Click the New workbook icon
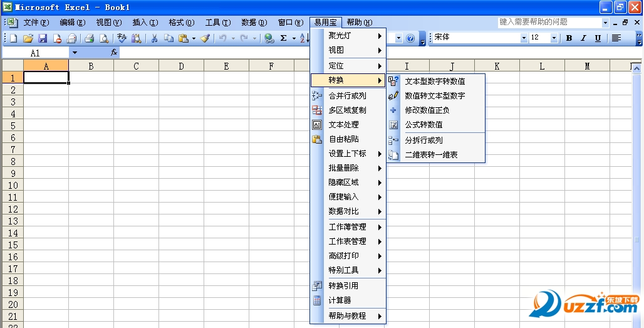 tap(14, 38)
